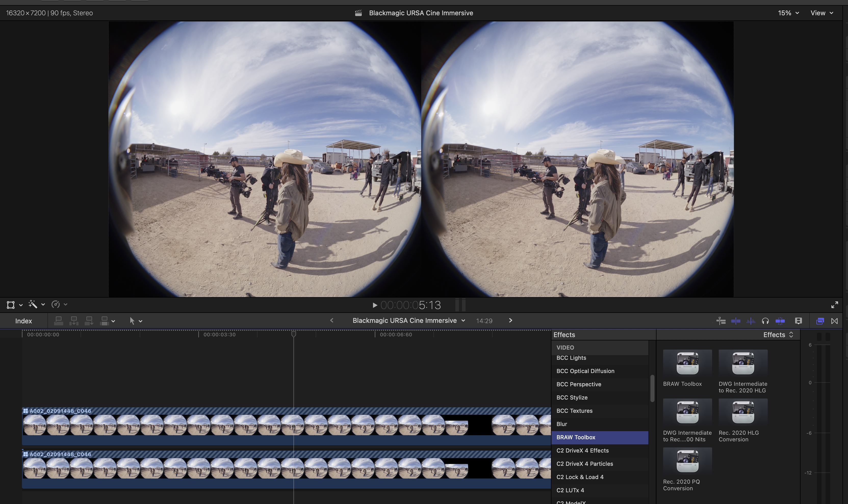Open the timeline Index panel
This screenshot has width=848, height=504.
pos(23,321)
